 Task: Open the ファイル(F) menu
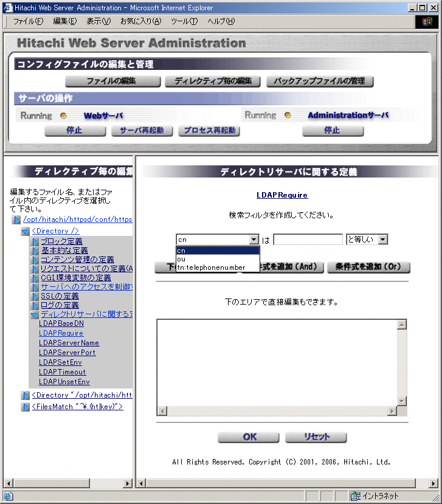[29, 21]
